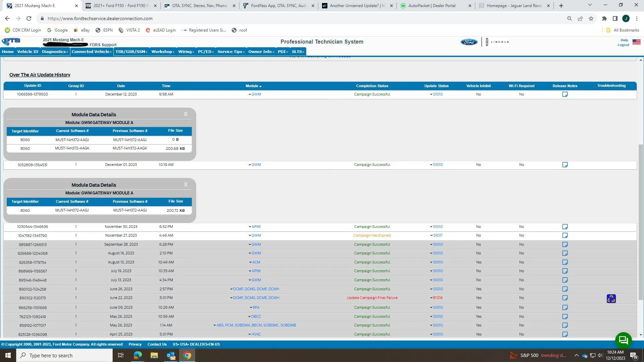Open release notes for update 1030544-1346636
The height and width of the screenshot is (362, 644).
pos(565,227)
